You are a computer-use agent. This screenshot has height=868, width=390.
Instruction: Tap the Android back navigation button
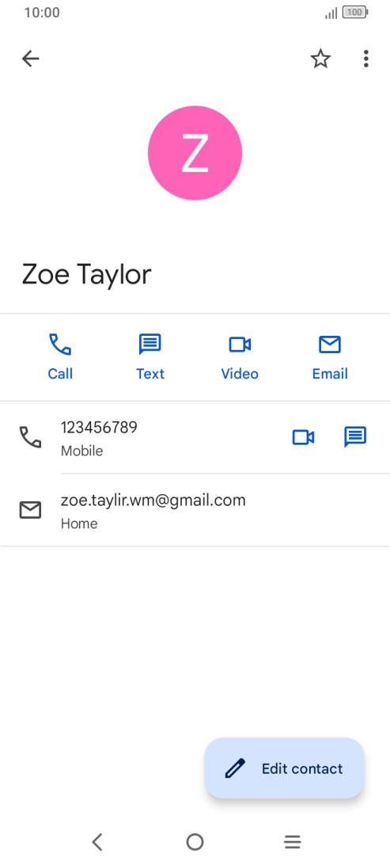click(97, 842)
